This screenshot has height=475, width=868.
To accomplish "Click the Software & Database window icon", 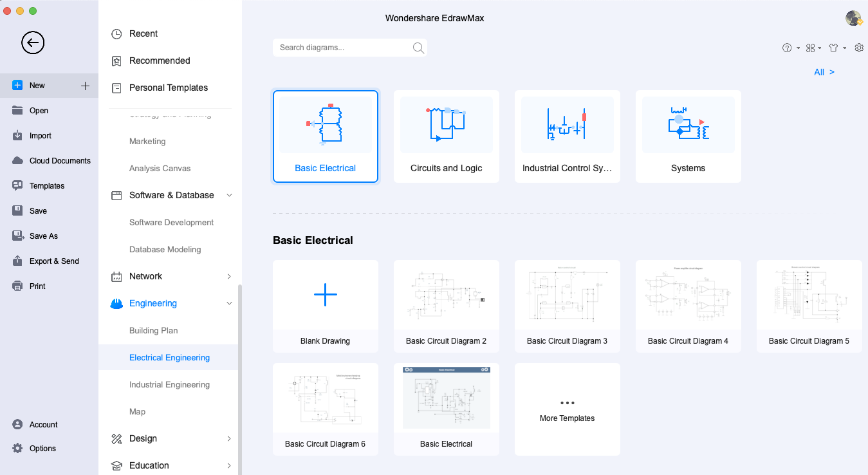I will point(116,196).
